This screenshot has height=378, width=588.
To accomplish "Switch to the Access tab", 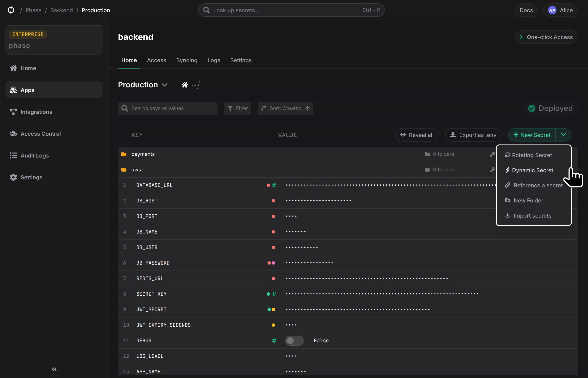I will [156, 60].
